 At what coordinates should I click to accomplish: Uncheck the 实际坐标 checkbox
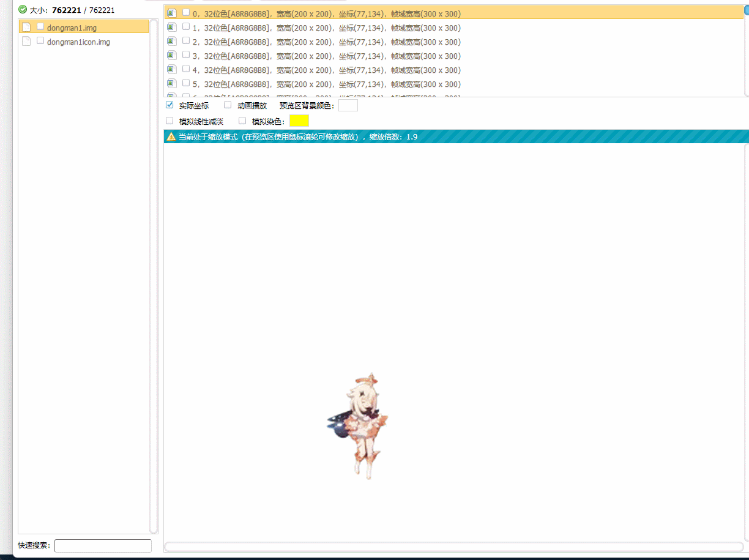click(170, 105)
